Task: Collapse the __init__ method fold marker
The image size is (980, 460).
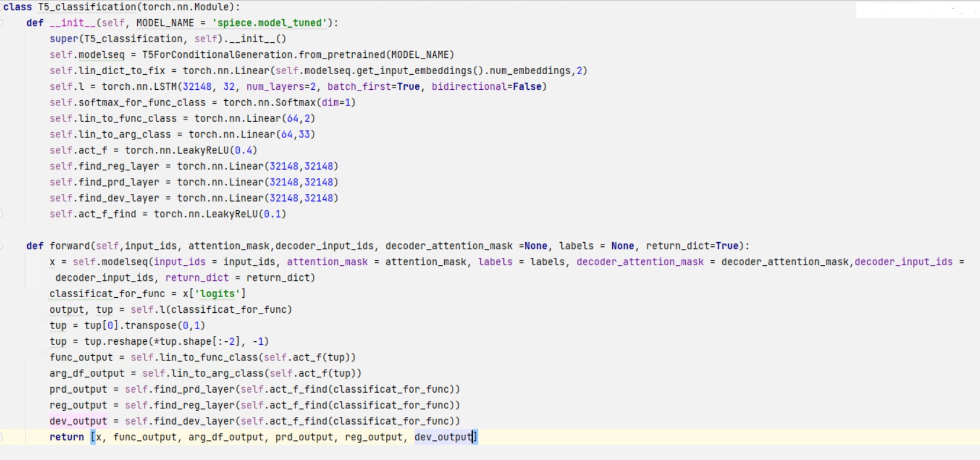Action: [1, 23]
